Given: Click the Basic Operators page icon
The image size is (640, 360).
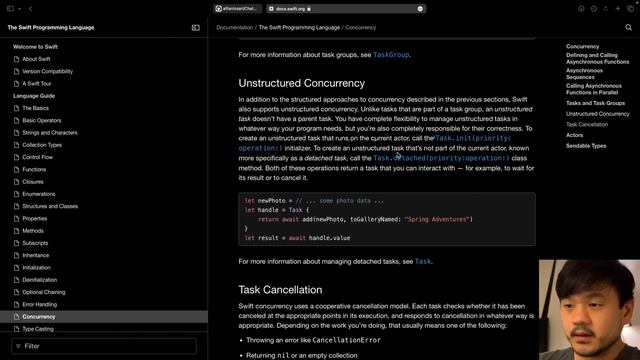Looking at the screenshot, I should click(16, 120).
